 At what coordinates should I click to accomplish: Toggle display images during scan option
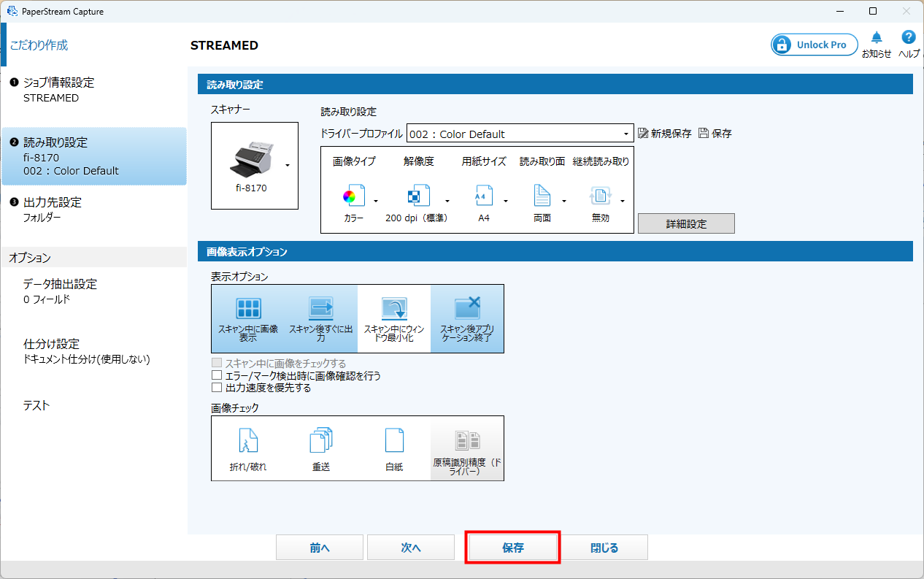(x=248, y=318)
